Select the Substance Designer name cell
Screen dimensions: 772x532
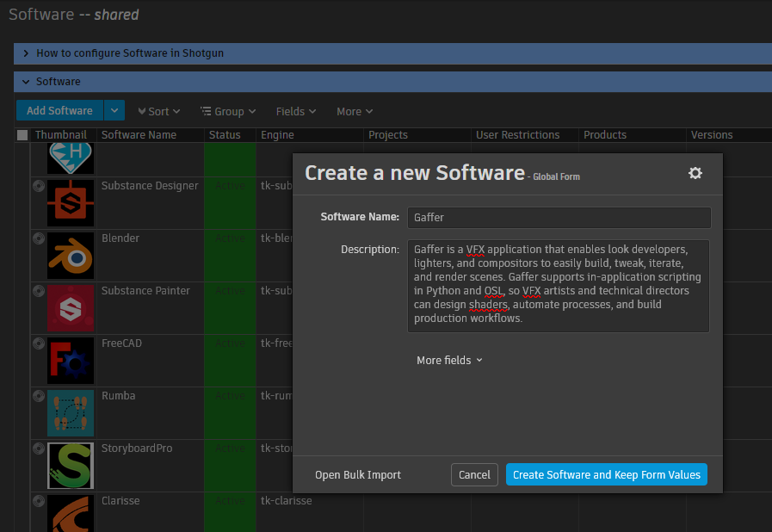tap(150, 203)
